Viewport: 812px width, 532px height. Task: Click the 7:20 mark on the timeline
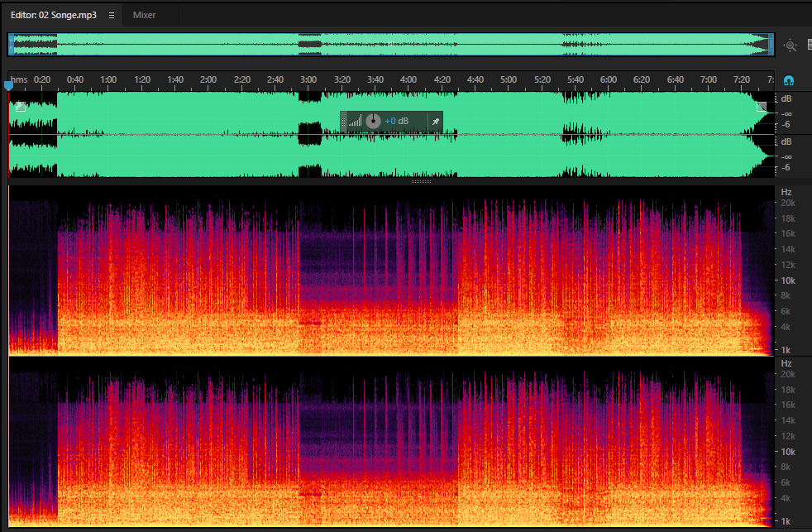pyautogui.click(x=742, y=79)
